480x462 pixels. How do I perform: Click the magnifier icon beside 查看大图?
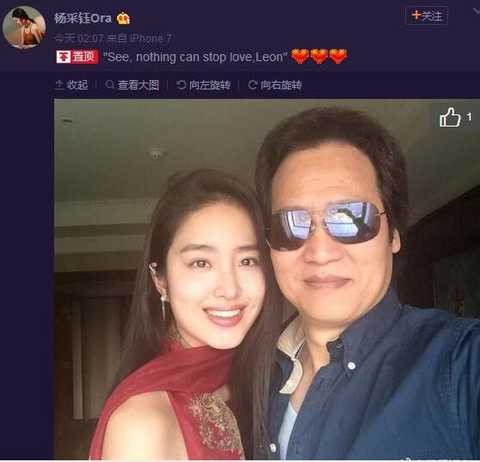pyautogui.click(x=109, y=85)
